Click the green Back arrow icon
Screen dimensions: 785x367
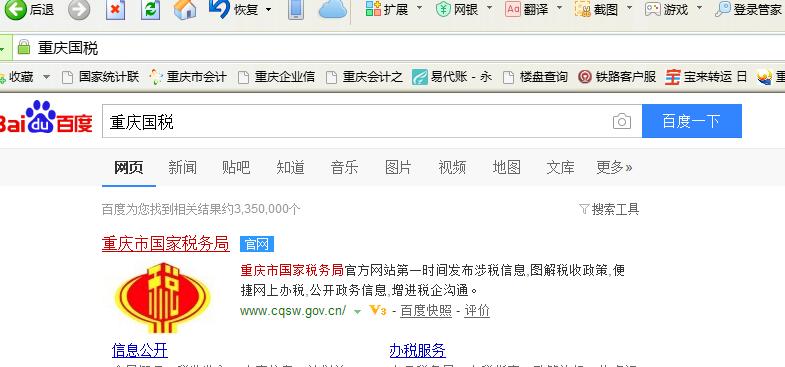coord(15,10)
